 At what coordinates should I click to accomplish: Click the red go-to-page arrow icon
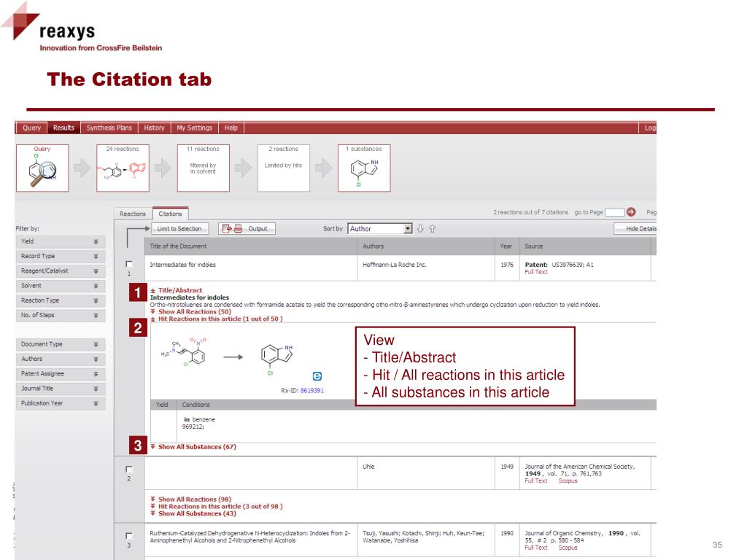coord(631,212)
